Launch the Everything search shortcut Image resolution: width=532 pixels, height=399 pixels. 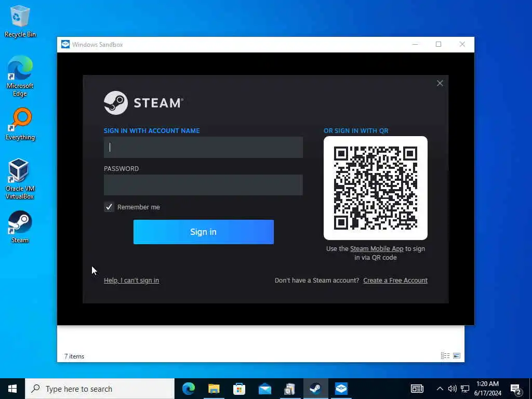(20, 124)
